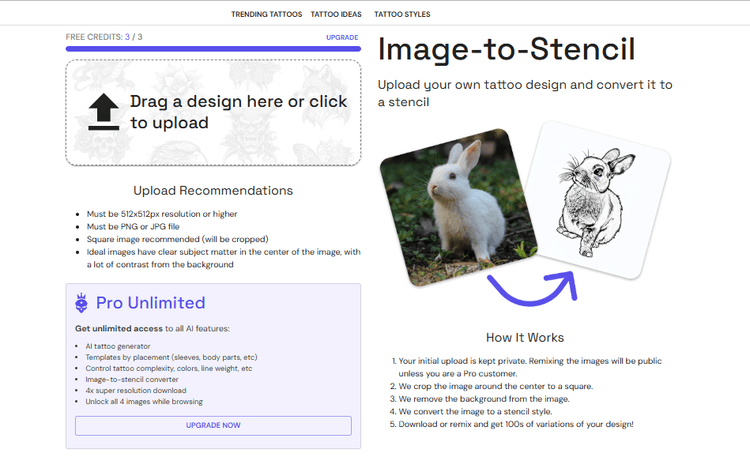Click the Pro Unlimited badge icon

82,303
